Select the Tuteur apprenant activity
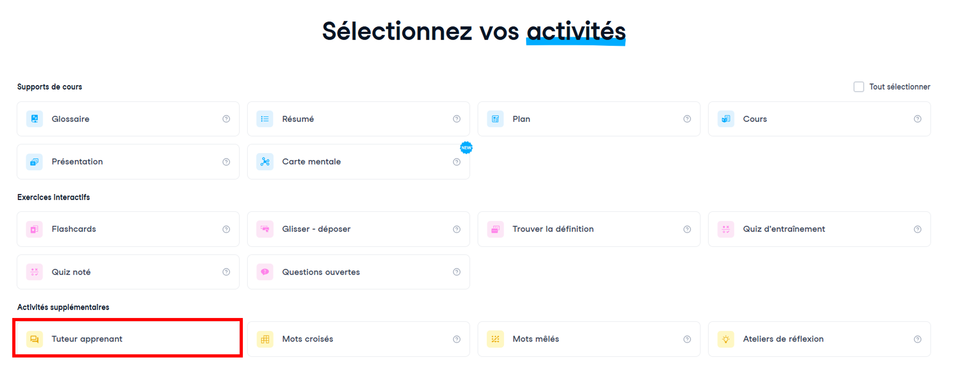This screenshot has width=980, height=387. (x=128, y=339)
